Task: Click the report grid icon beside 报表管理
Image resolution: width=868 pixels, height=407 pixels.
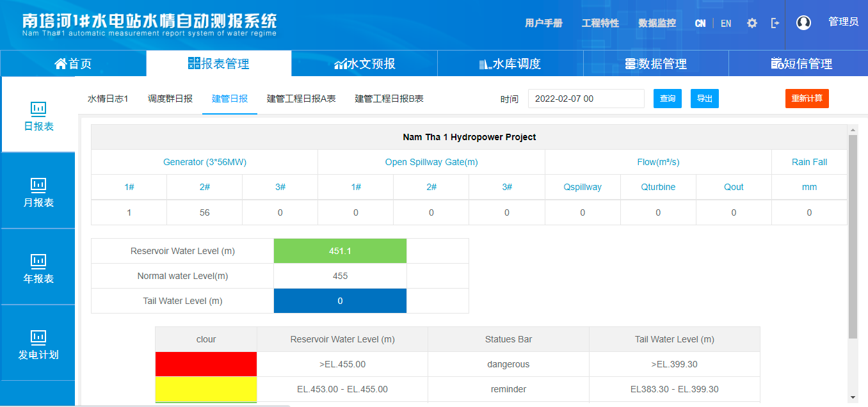Action: click(x=195, y=63)
